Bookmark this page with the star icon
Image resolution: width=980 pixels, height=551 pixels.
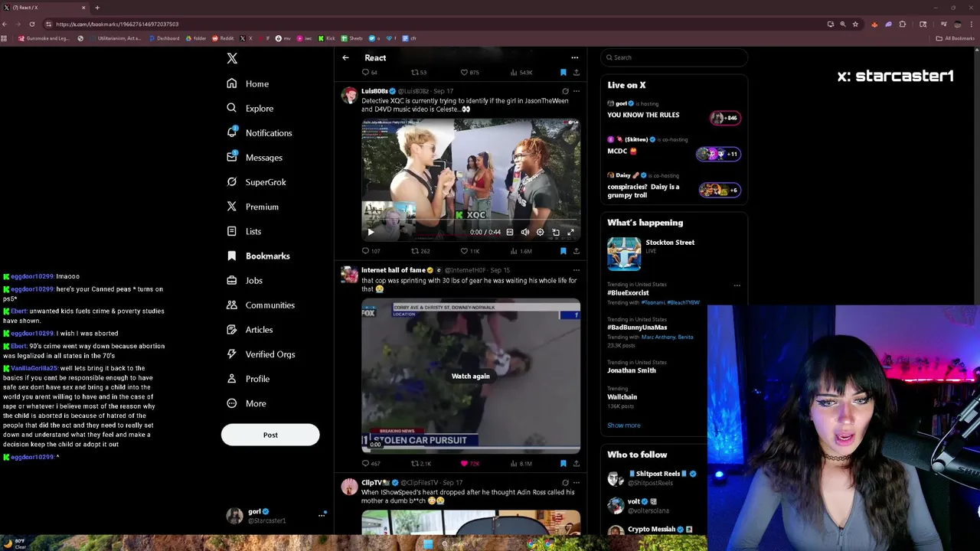pyautogui.click(x=855, y=24)
